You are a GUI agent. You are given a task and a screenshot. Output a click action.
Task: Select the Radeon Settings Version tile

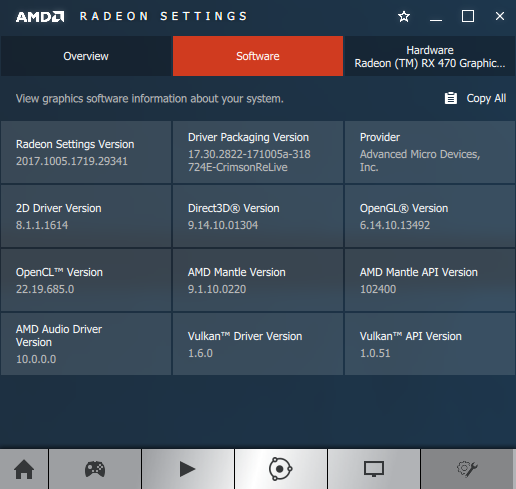click(x=86, y=152)
